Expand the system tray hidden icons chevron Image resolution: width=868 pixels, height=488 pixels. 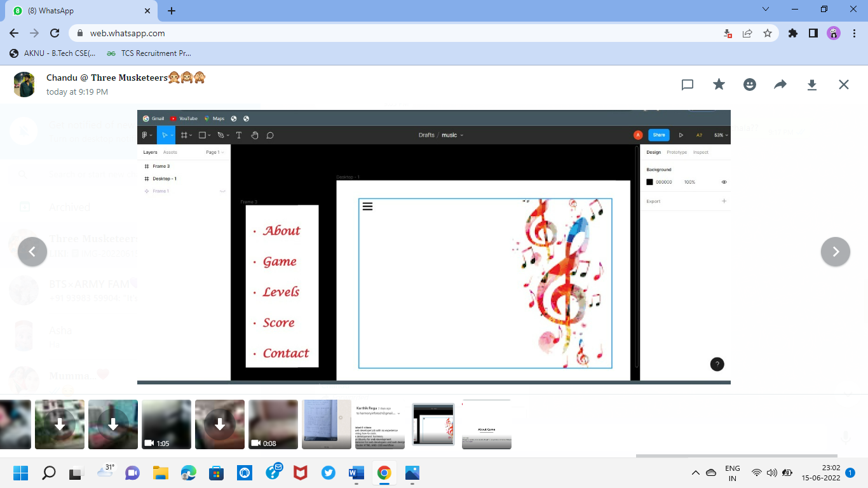point(696,473)
